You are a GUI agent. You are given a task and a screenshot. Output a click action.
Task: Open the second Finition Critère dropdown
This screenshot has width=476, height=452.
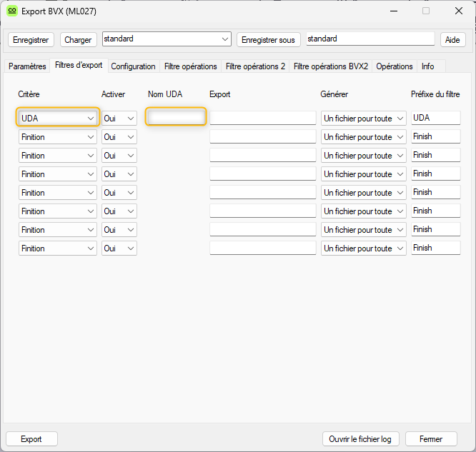[58, 156]
